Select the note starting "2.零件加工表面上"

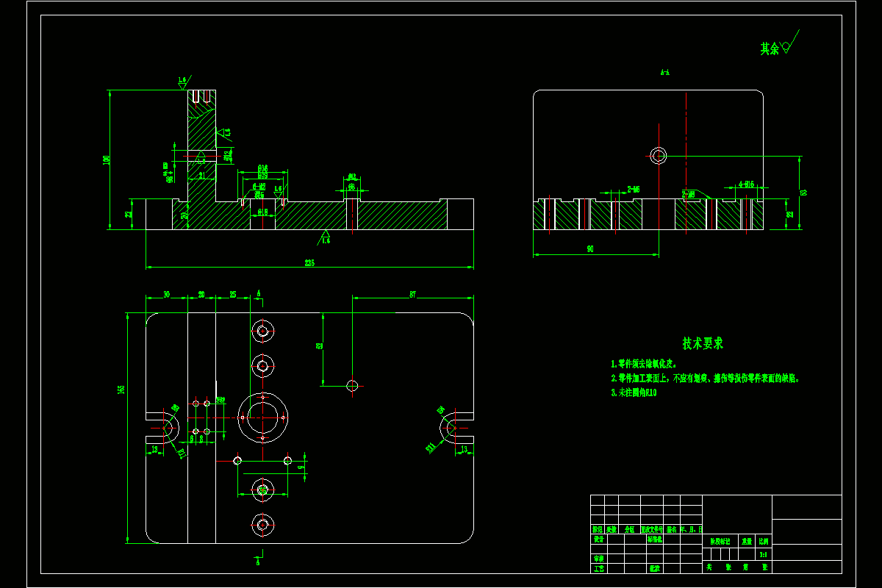[x=705, y=379]
